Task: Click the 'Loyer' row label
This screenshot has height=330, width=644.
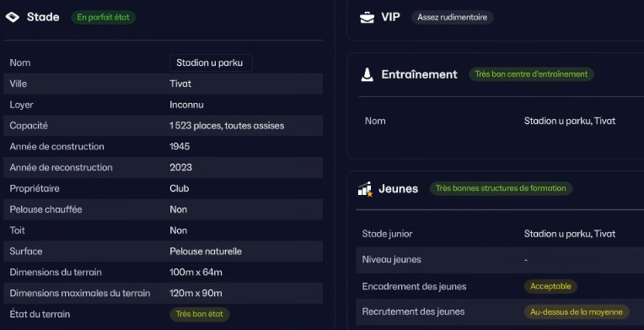Action: 21,105
